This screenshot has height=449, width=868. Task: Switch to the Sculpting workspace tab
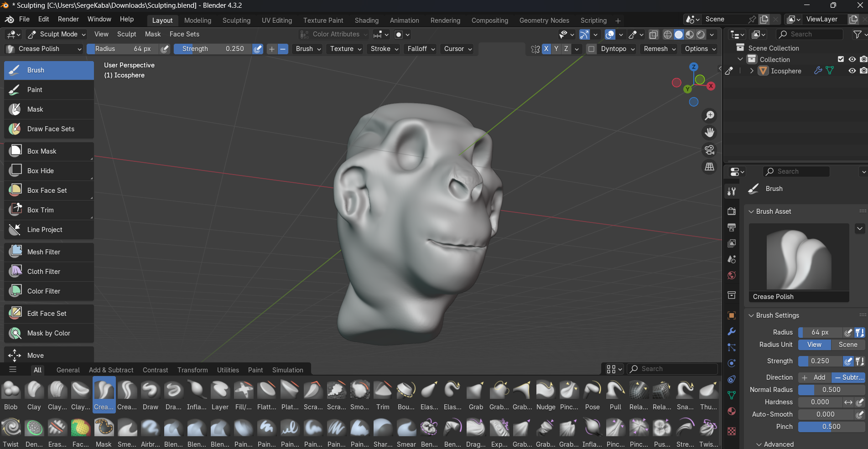(236, 21)
